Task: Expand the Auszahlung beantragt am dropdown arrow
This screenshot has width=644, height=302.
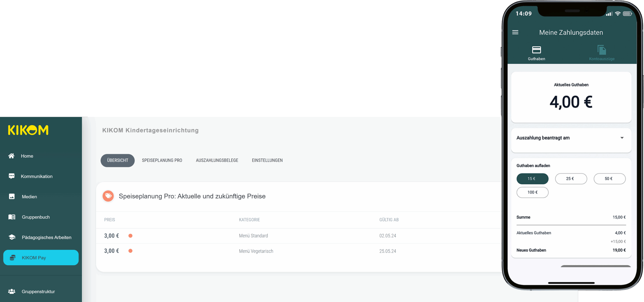Action: (622, 138)
